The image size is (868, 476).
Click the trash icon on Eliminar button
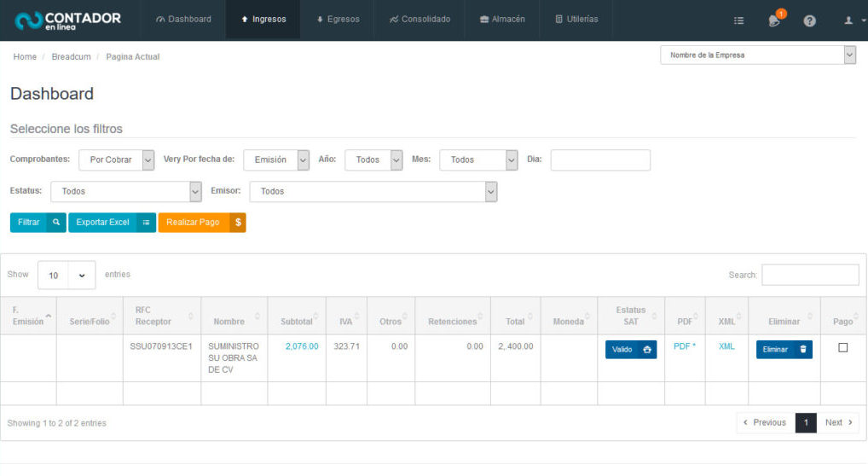coord(803,350)
